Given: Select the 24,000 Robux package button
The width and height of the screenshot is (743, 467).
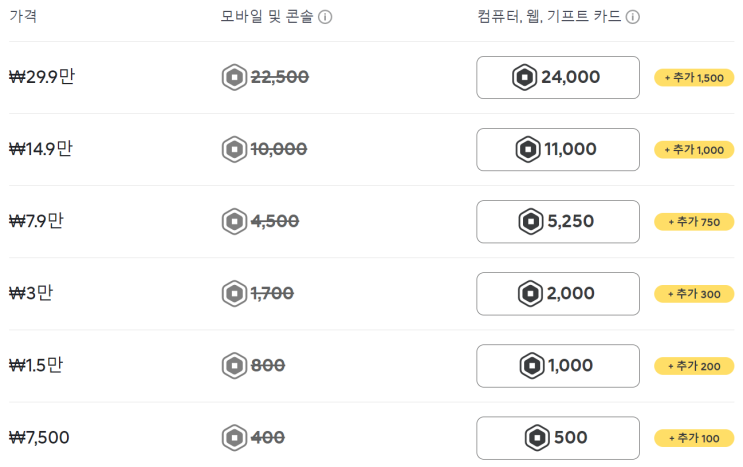Looking at the screenshot, I should pos(557,77).
